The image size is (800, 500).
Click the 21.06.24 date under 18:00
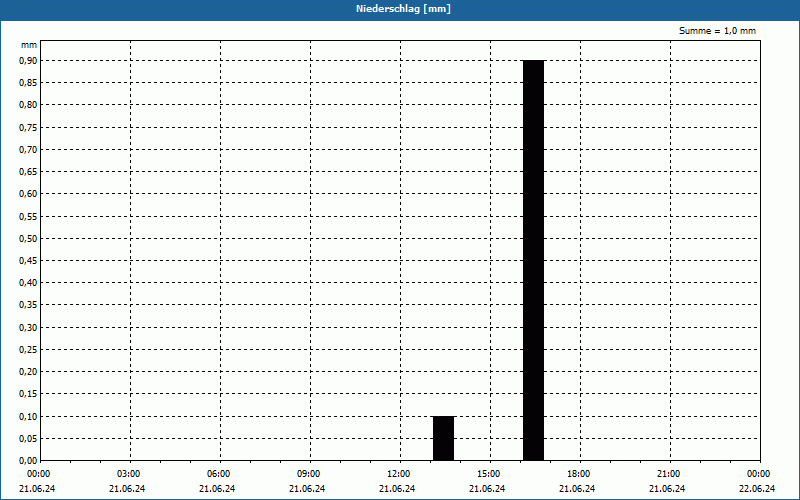pyautogui.click(x=577, y=489)
